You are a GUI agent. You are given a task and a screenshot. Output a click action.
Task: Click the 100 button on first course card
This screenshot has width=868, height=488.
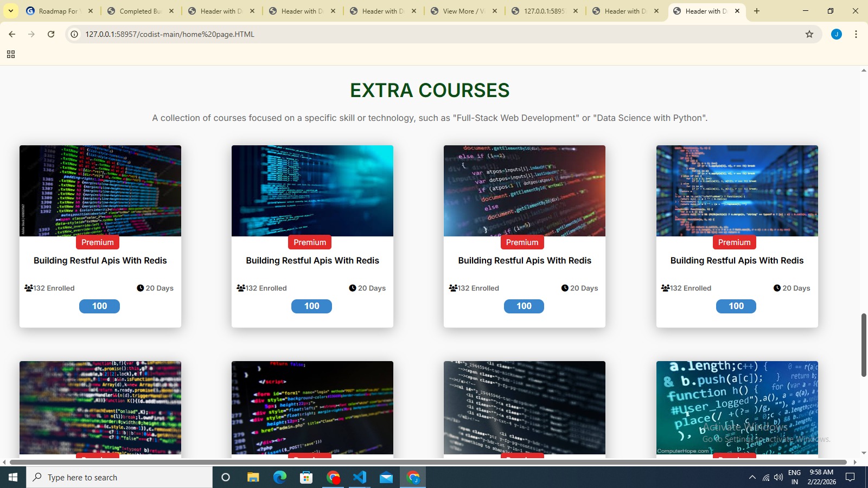point(99,306)
